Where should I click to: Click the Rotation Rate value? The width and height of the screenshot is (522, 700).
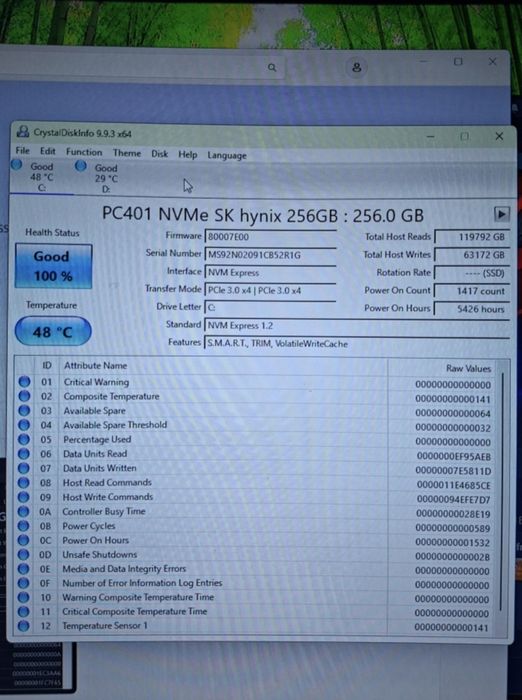click(x=472, y=273)
